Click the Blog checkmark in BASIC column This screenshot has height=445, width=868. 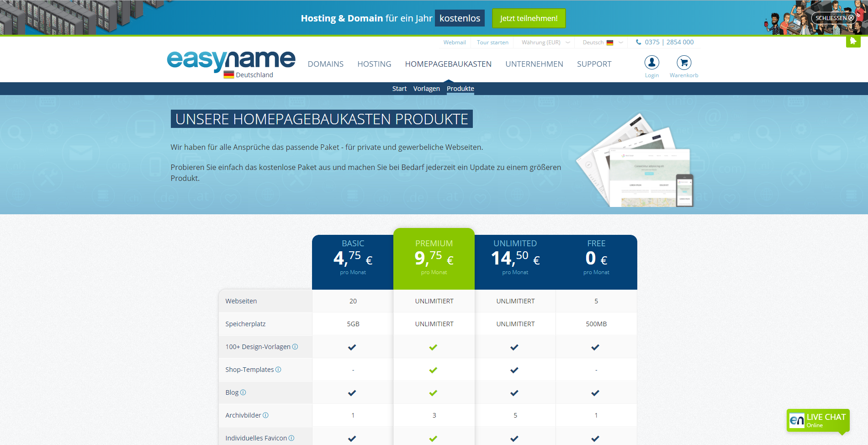352,393
